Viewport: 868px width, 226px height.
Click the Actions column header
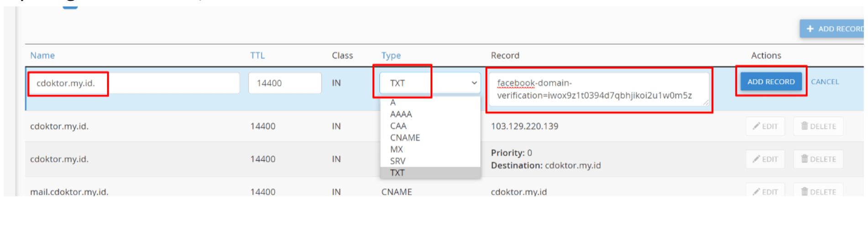(x=766, y=56)
